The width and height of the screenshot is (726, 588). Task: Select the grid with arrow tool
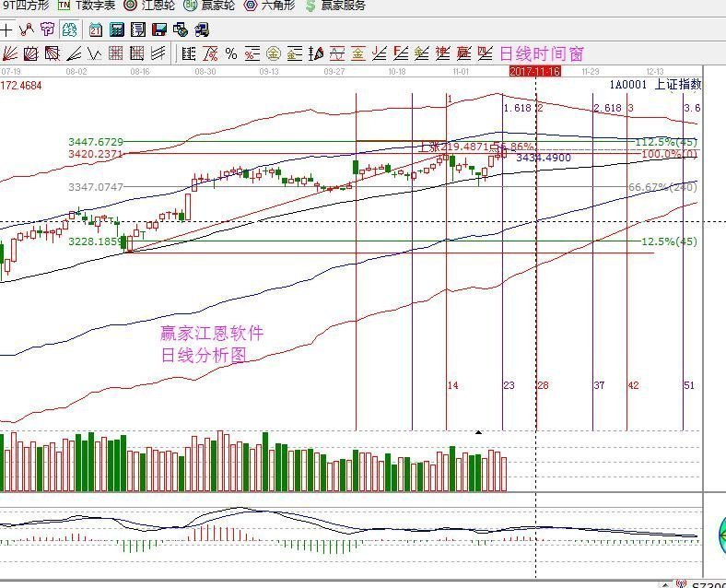[137, 53]
